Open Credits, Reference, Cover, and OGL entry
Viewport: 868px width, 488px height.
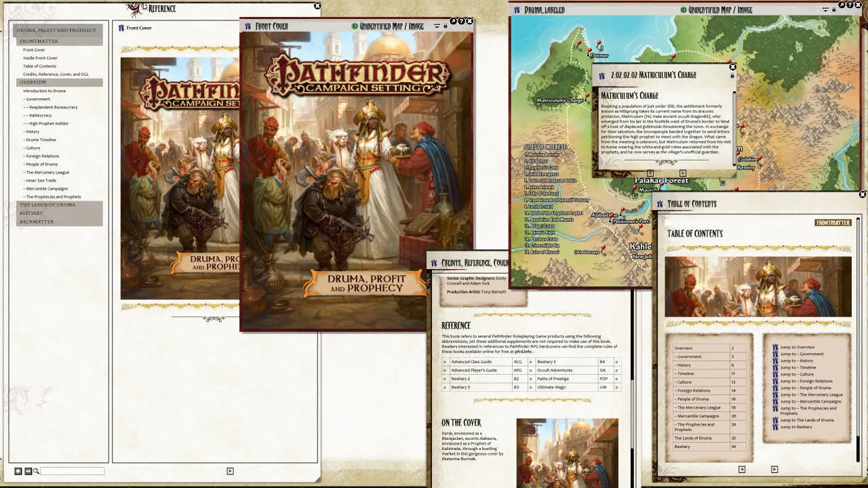(x=56, y=75)
